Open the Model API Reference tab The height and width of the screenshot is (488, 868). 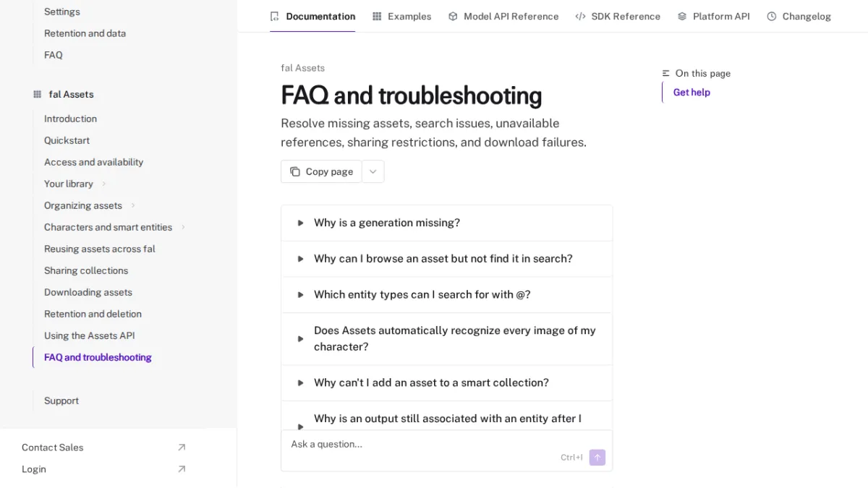click(503, 16)
